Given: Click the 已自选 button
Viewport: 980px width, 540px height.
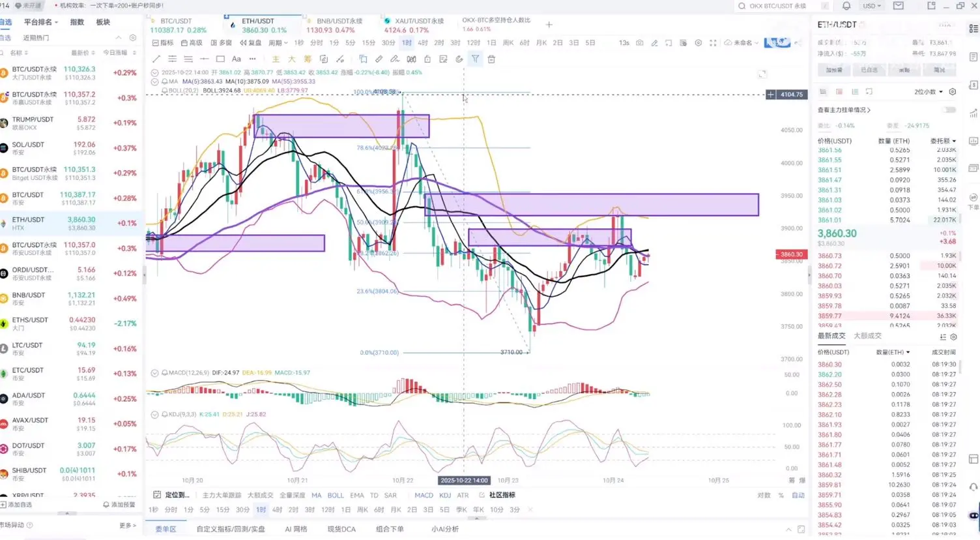Looking at the screenshot, I should (869, 70).
